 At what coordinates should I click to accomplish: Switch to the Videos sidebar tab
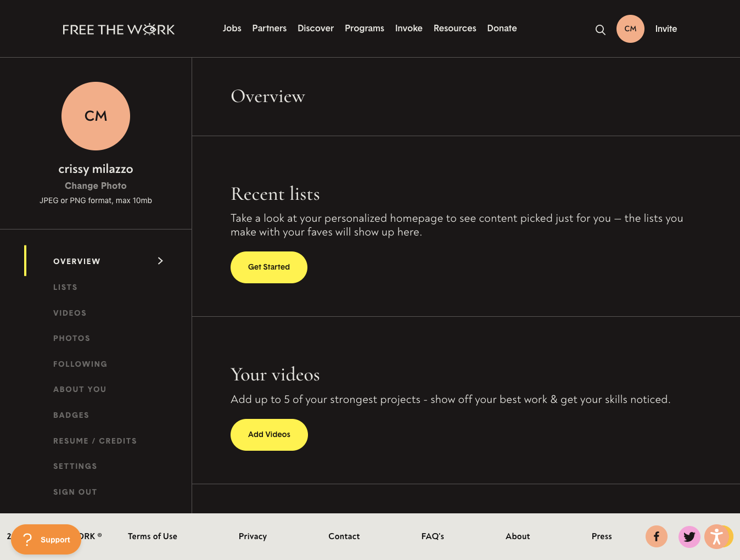(70, 312)
